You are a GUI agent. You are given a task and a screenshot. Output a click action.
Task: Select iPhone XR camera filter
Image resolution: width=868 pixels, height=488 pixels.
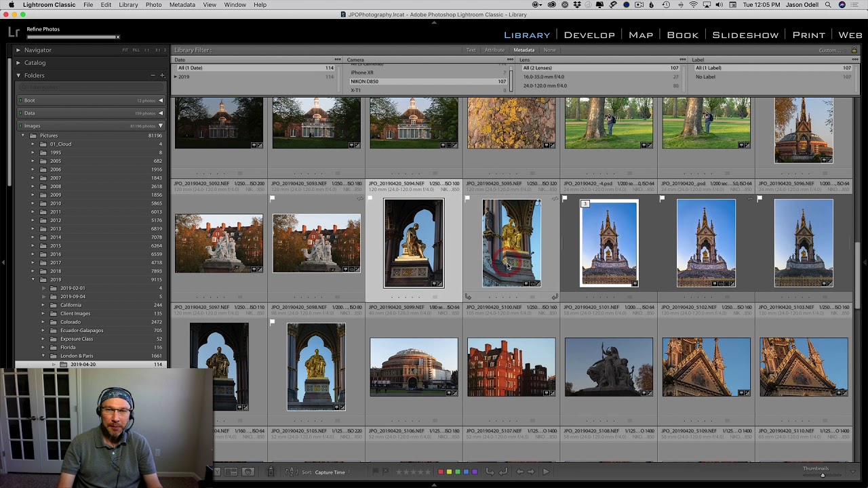[427, 73]
